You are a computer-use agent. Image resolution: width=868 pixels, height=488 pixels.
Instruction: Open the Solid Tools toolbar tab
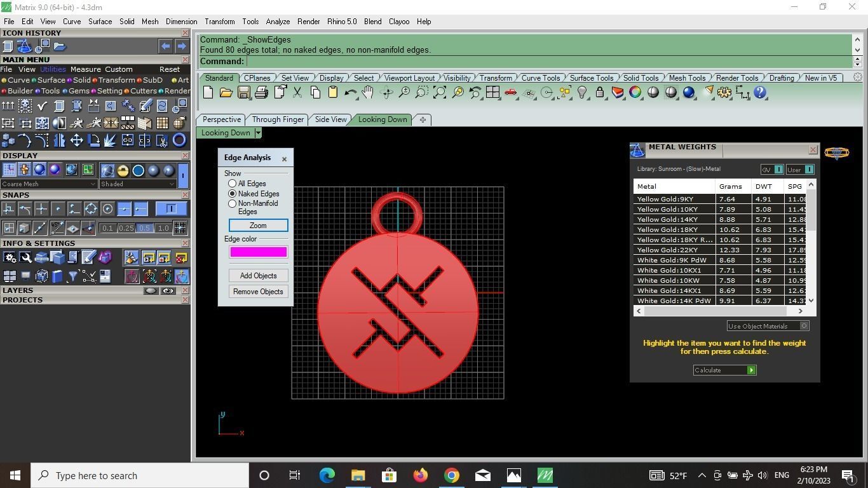(641, 78)
